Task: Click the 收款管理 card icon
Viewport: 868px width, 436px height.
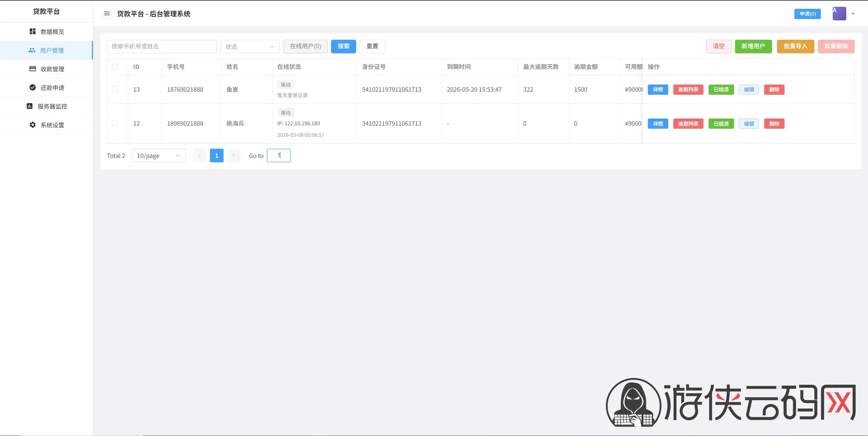Action: tap(33, 69)
